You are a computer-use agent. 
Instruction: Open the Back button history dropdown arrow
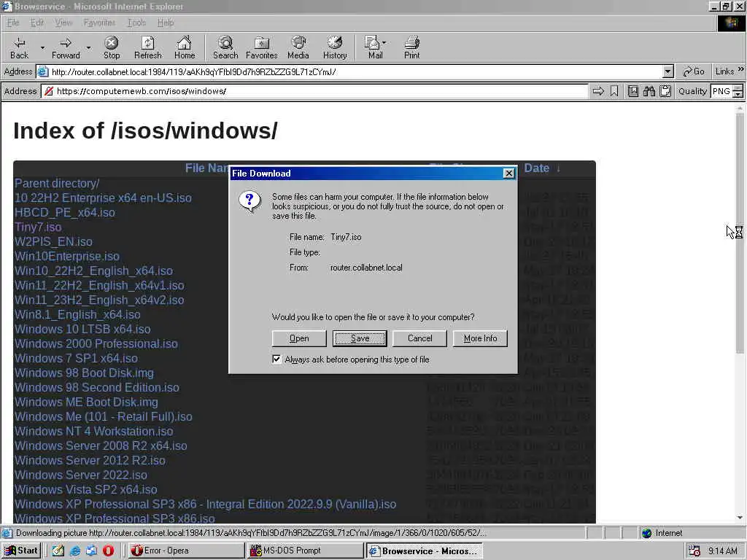coord(42,48)
